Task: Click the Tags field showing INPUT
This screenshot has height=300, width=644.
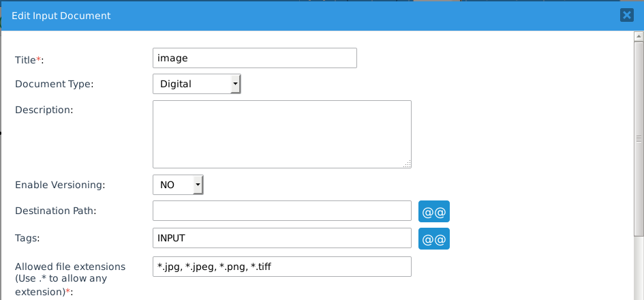Action: click(281, 239)
